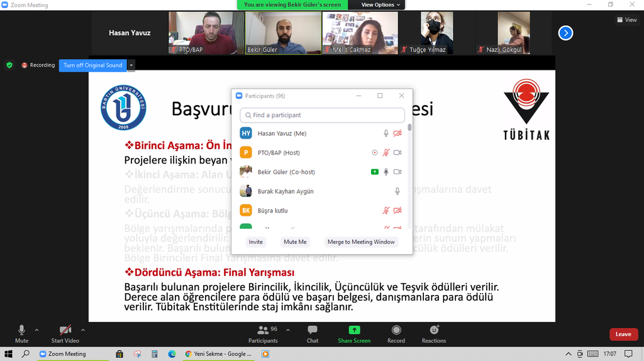
Task: Click the Participants icon in the toolbar
Action: [x=263, y=331]
